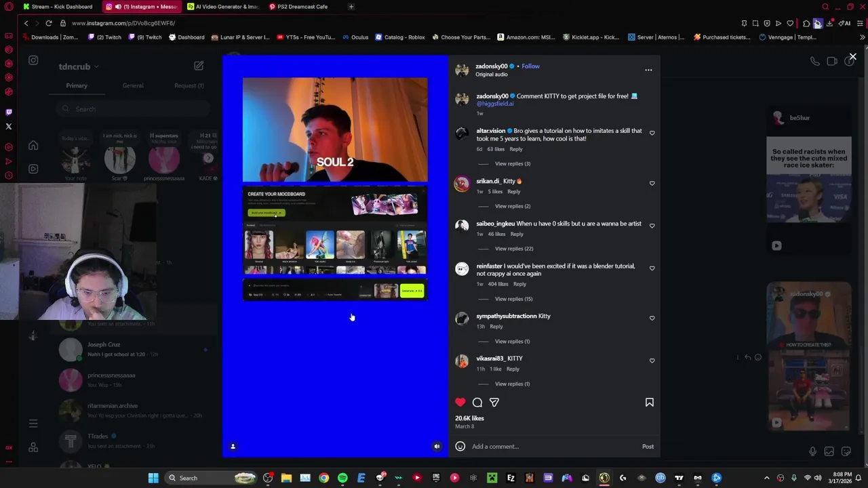Screen dimensions: 868x488
Task: Expand View replies (22) under saibeo_ingkeu
Action: 514,249
